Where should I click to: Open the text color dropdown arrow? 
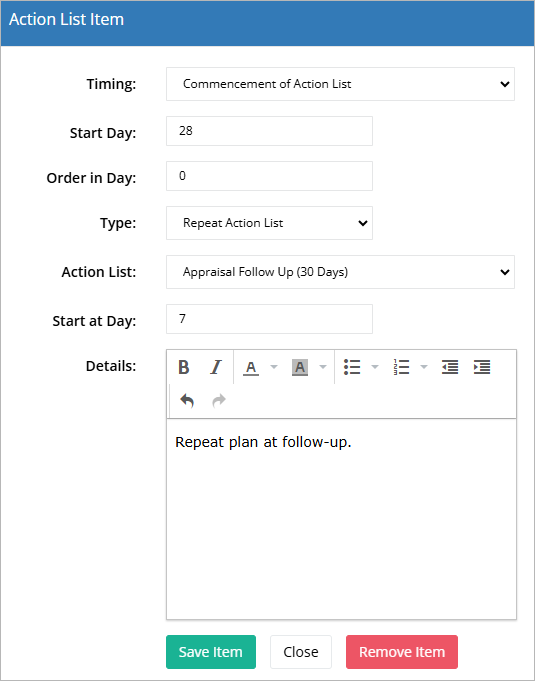click(x=274, y=367)
